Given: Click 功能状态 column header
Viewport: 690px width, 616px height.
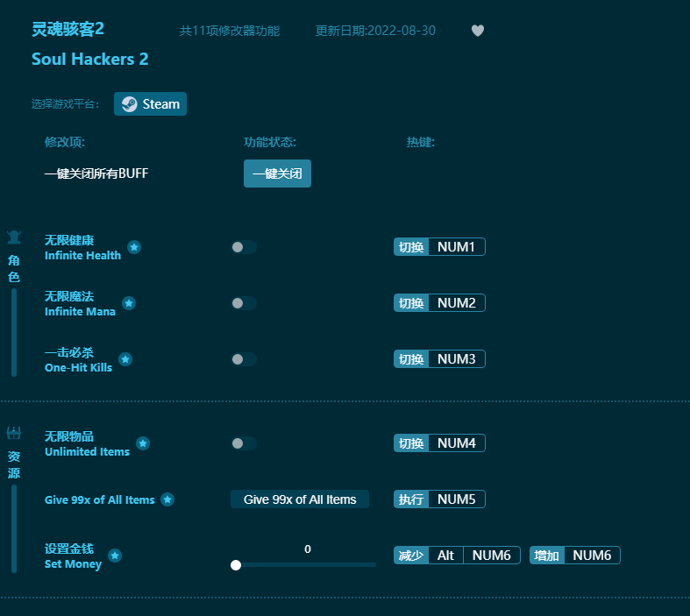Looking at the screenshot, I should tap(270, 142).
